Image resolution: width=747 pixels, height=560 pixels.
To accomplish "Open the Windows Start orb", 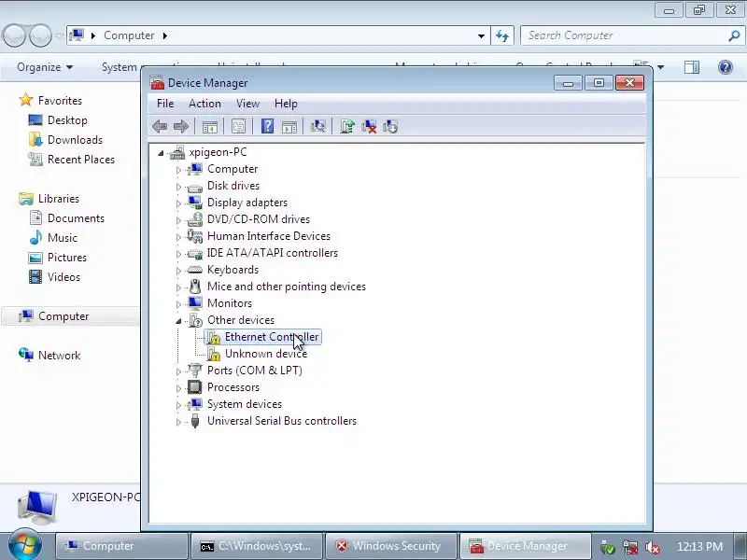I will coord(25,544).
